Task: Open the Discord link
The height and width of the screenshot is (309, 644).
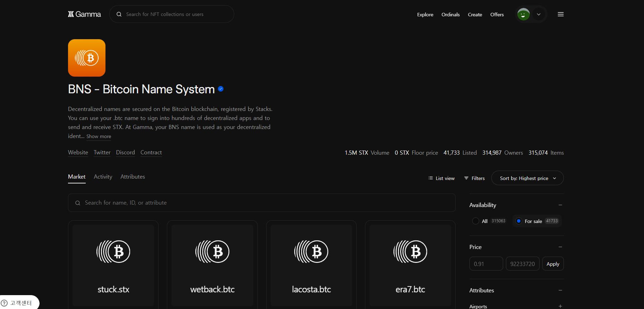Action: 125,153
